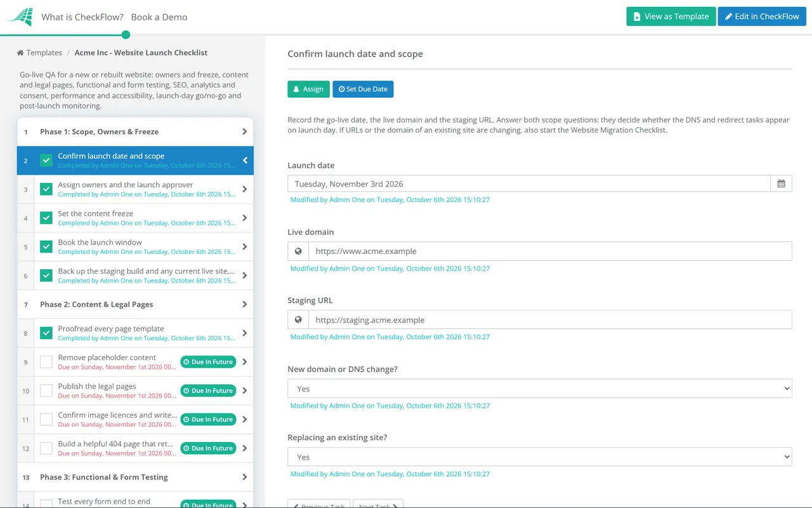812x508 pixels.
Task: Click the Due In Future badge on Build a helpful 404 page
Action: pos(208,448)
